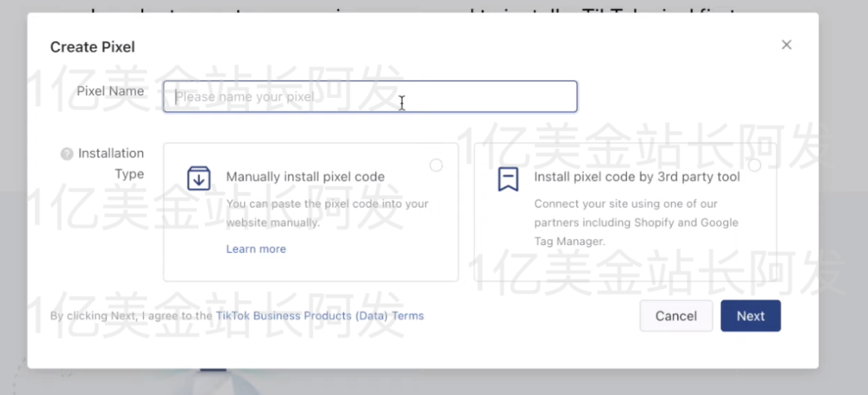Screen dimensions: 868x395
Task: Click Install pixel code by 3rd party tool heading
Action: (x=637, y=177)
